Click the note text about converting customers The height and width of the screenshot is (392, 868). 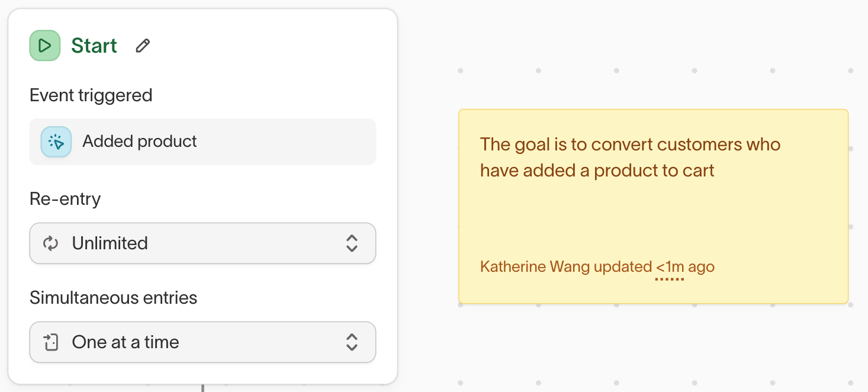tap(630, 158)
